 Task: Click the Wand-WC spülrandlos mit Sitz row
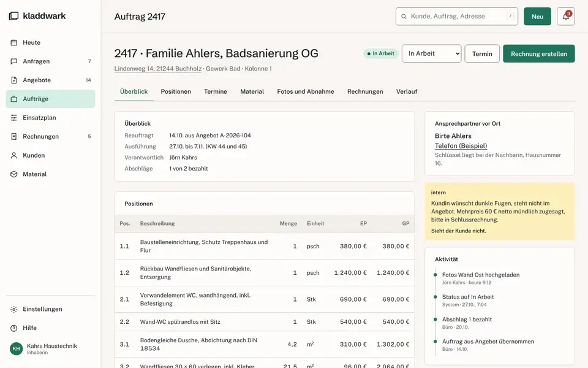pos(265,322)
